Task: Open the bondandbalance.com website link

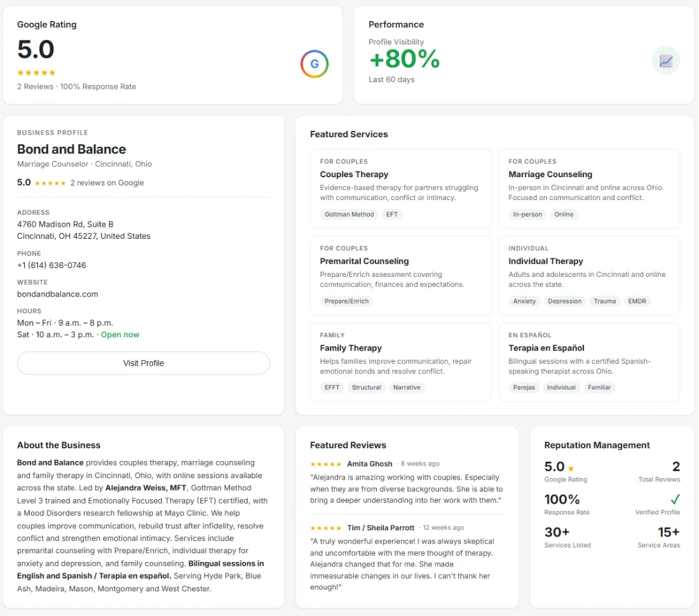Action: (x=57, y=294)
